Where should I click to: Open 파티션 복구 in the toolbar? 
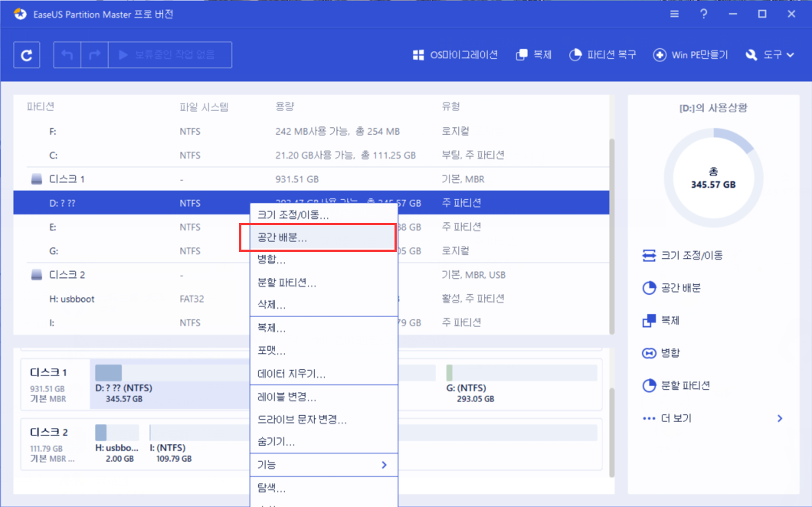602,55
